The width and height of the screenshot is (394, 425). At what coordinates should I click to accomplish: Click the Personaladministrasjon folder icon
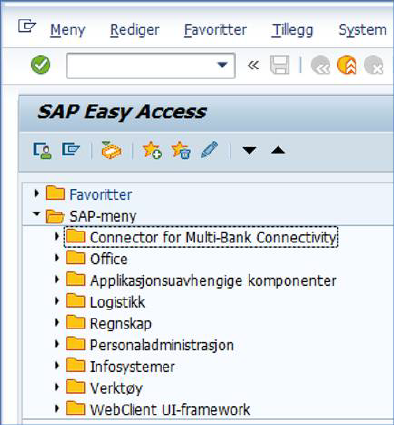pos(75,343)
